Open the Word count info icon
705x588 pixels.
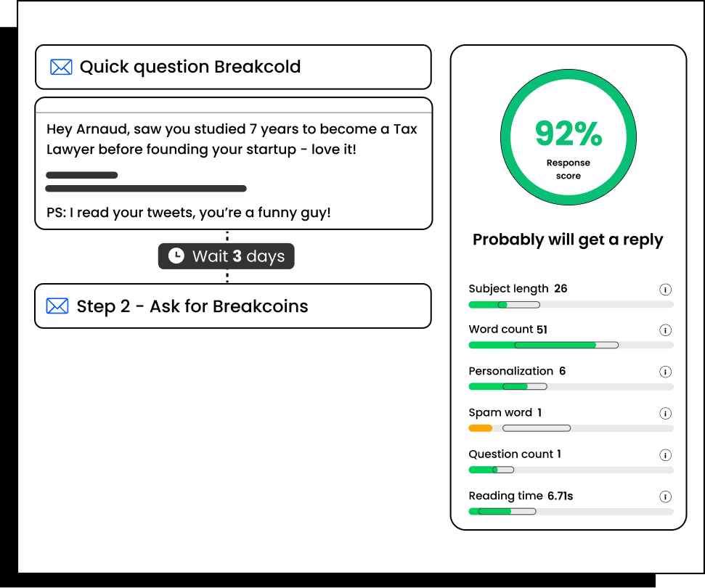(x=666, y=330)
